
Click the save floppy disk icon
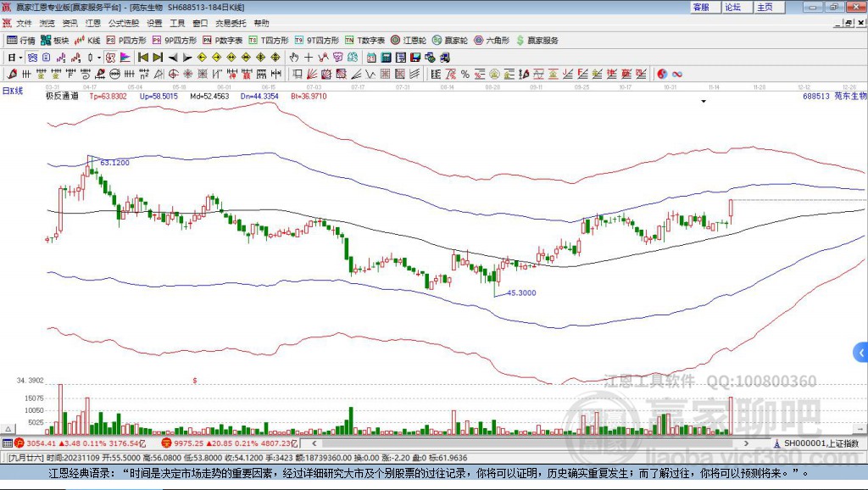(415, 58)
